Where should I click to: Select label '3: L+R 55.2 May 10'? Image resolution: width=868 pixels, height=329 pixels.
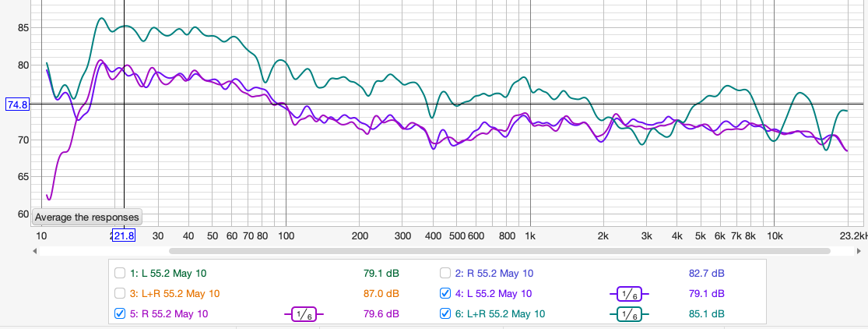(x=175, y=293)
